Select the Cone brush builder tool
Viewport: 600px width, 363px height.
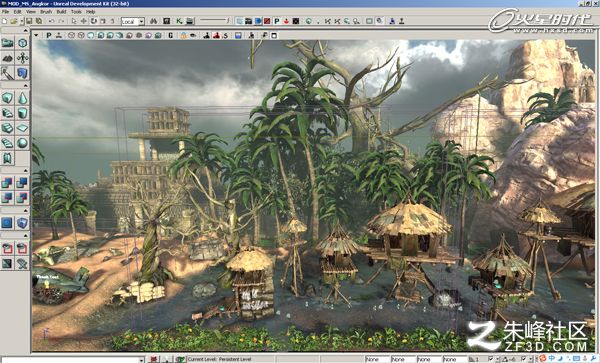pos(23,98)
